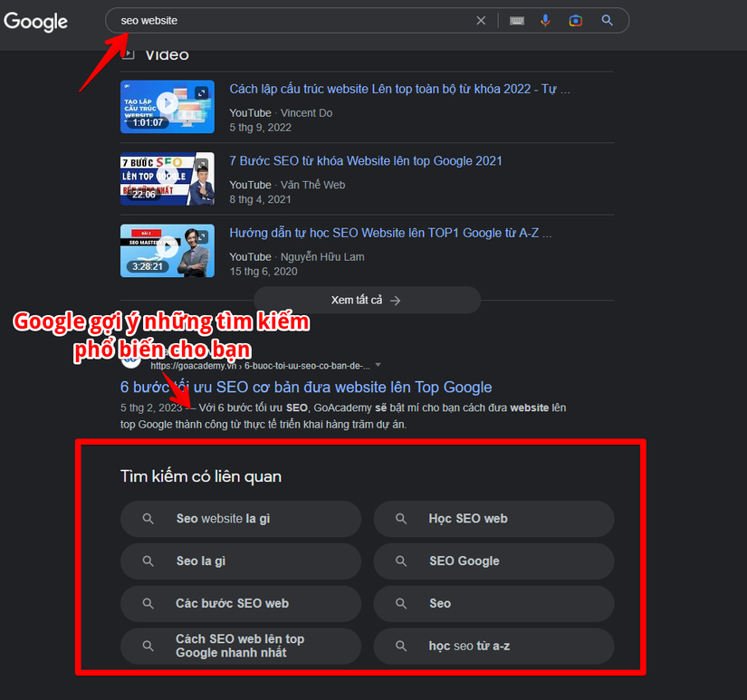
Task: Select related search 'Các bước SEO web'
Action: pyautogui.click(x=241, y=604)
